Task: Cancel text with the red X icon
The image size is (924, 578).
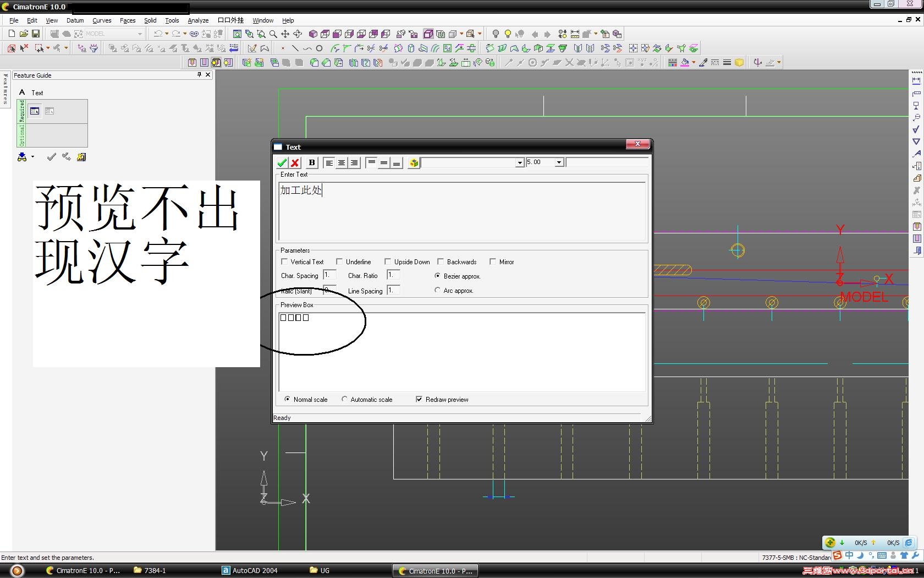Action: [295, 162]
